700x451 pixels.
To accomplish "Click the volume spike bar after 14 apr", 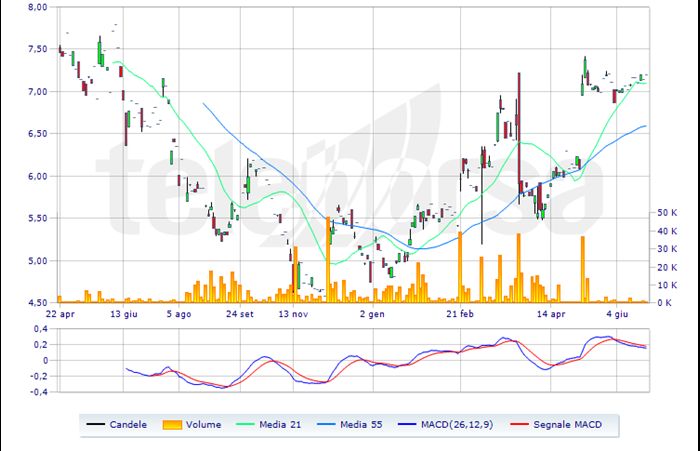I will pos(583,269).
